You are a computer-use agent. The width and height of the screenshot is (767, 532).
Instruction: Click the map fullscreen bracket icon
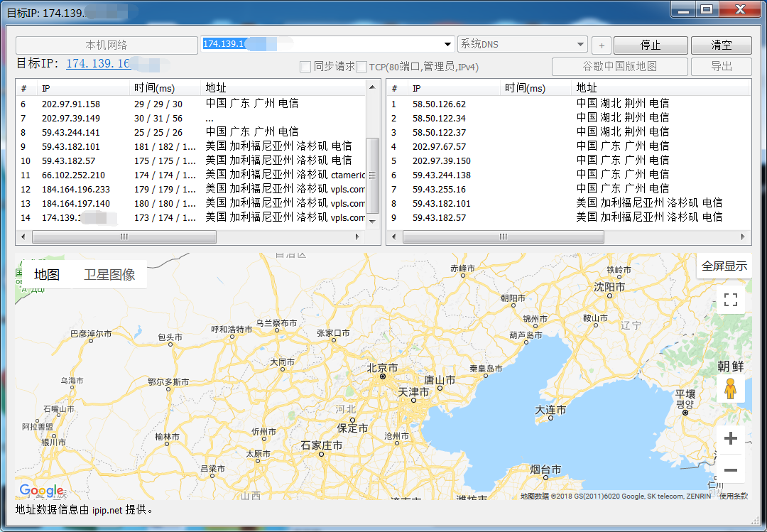pyautogui.click(x=730, y=299)
